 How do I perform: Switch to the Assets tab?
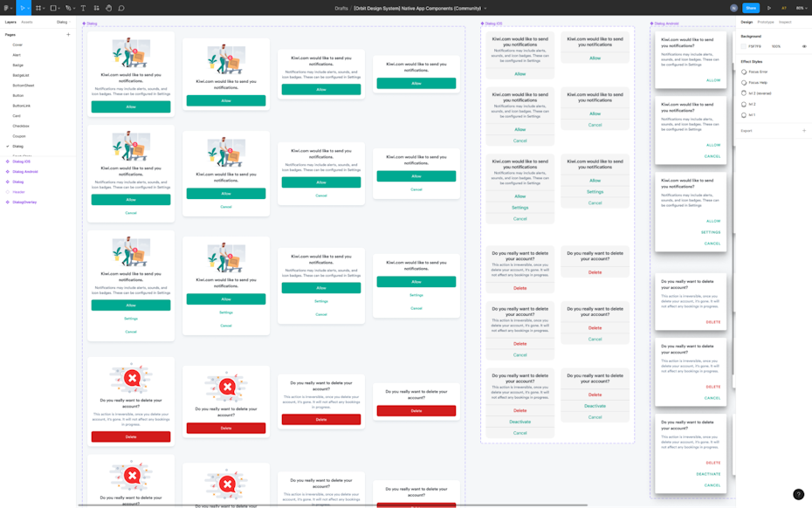[27, 22]
